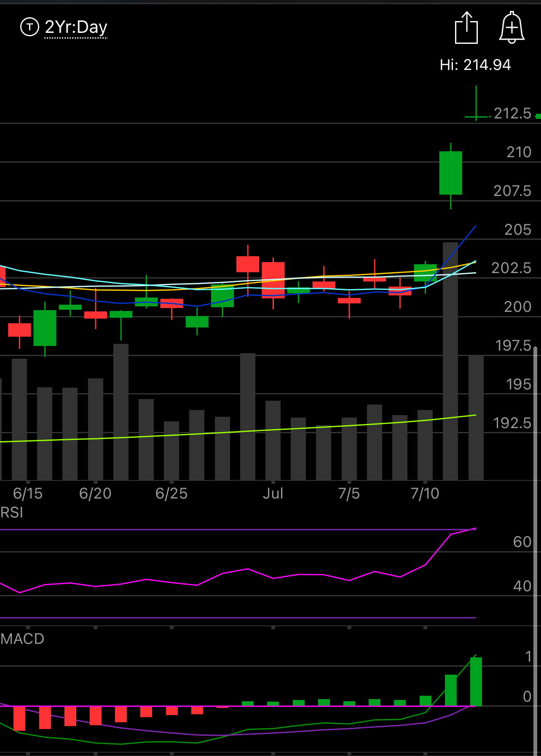Select the 205 price axis label
541x756 pixels.
tap(518, 230)
